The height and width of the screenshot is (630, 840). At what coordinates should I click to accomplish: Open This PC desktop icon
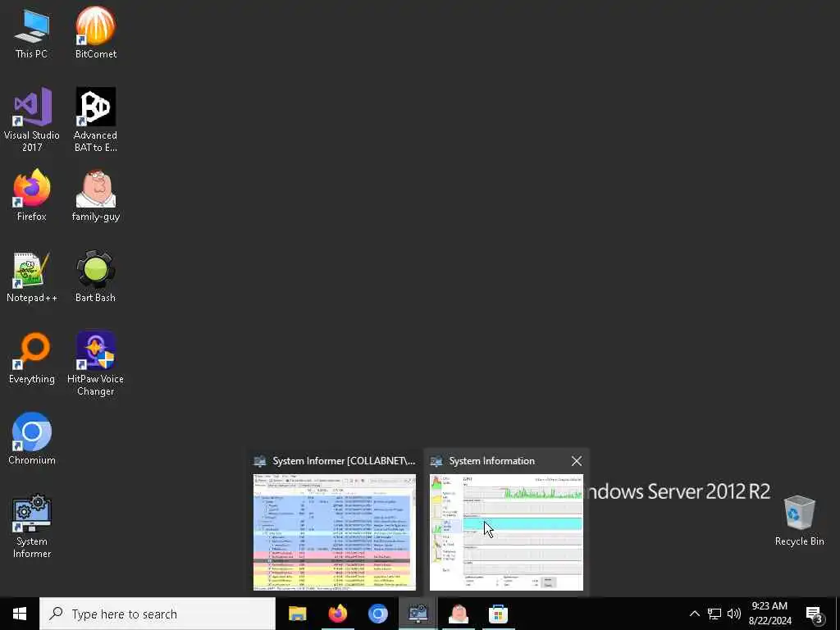[31, 33]
